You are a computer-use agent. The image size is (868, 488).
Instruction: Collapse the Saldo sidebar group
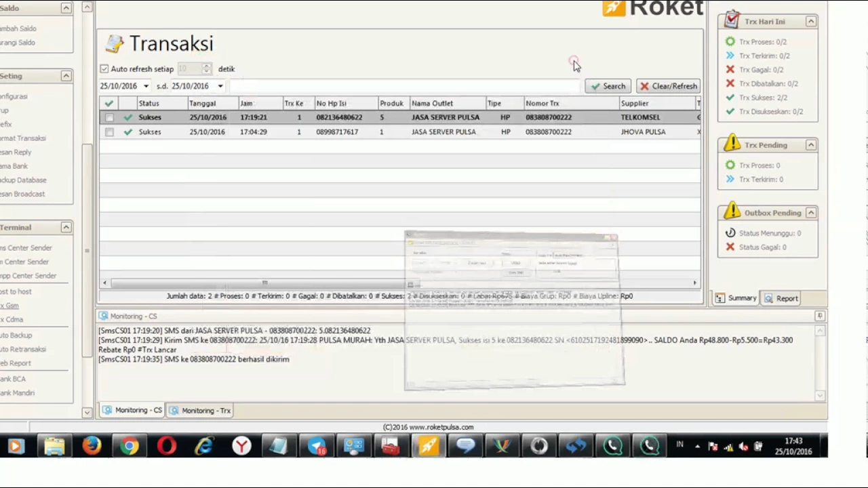[x=66, y=8]
